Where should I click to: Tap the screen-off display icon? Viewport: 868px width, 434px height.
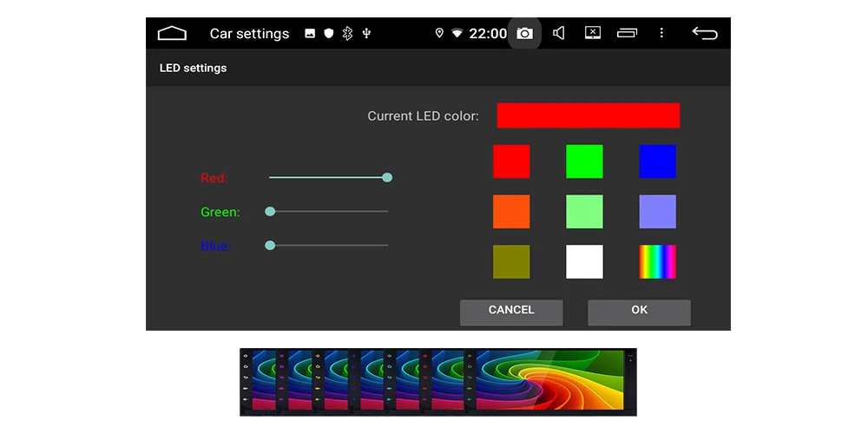pyautogui.click(x=593, y=33)
